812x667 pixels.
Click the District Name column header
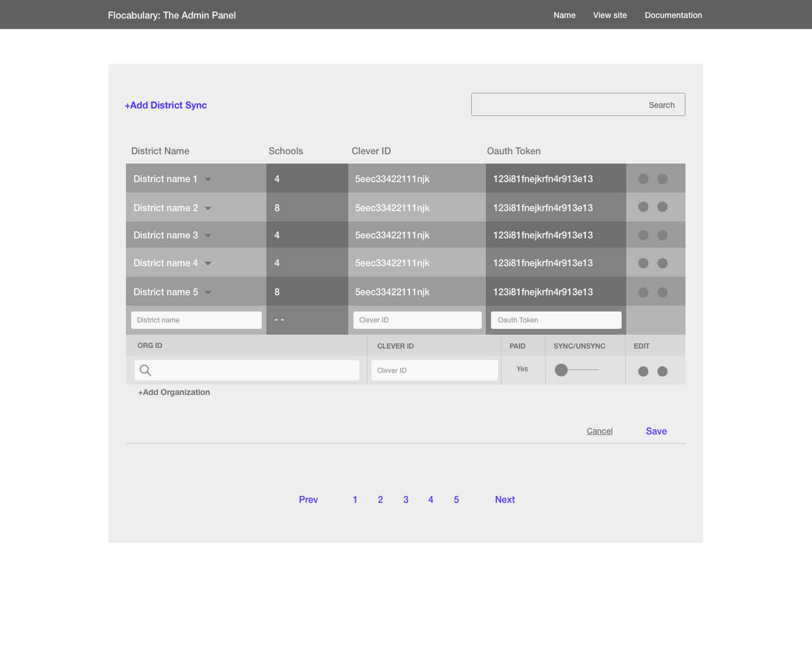(160, 151)
